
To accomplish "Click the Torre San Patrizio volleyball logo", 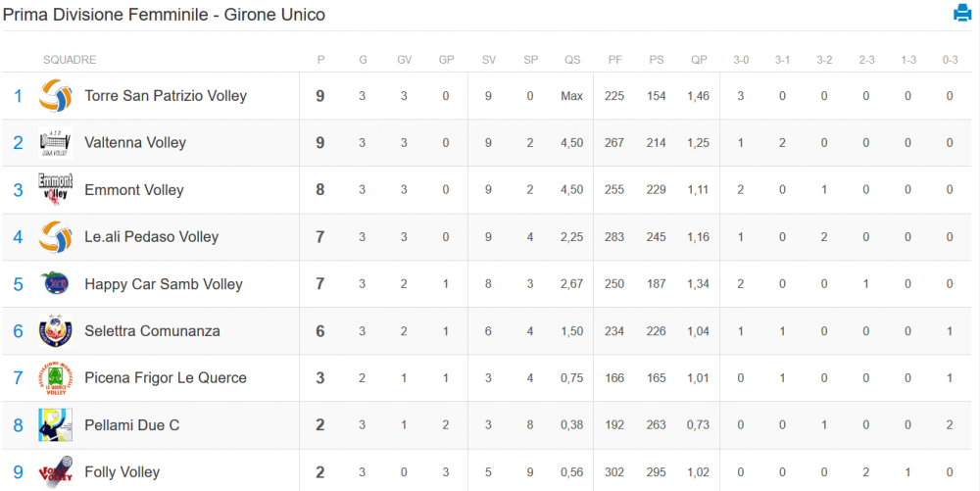I will click(x=55, y=96).
